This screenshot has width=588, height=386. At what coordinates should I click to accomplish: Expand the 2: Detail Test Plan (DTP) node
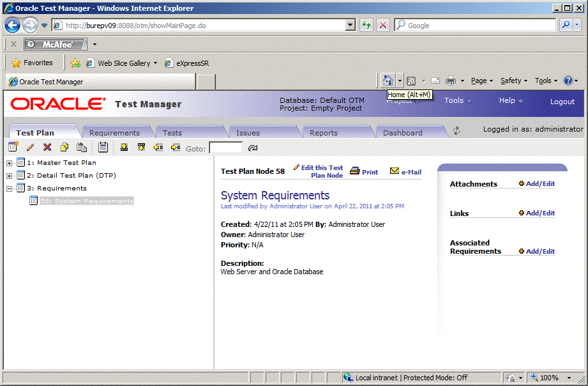pyautogui.click(x=10, y=176)
